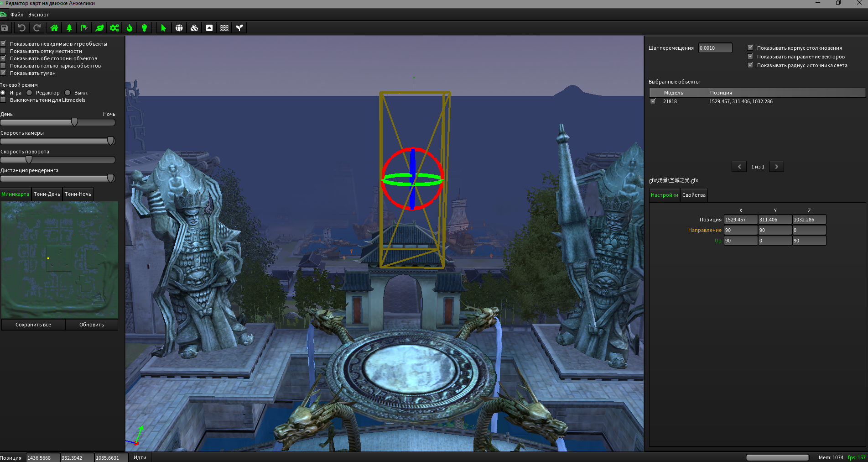868x462 pixels.
Task: Click Обновить button
Action: pos(92,325)
